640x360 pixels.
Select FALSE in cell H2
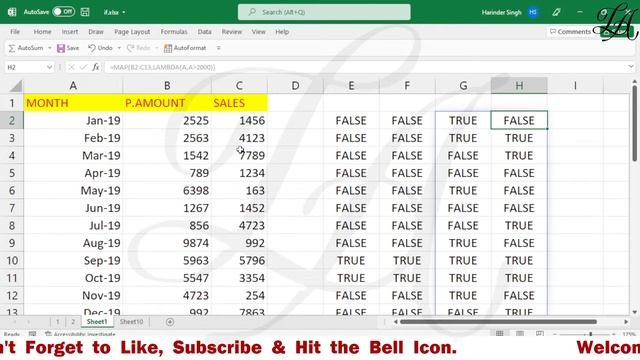(519, 120)
